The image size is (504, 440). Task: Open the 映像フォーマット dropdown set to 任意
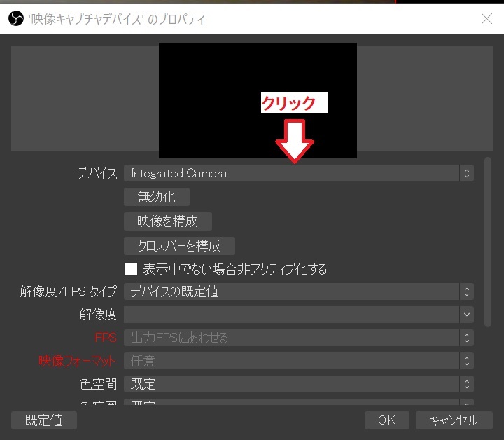[299, 361]
